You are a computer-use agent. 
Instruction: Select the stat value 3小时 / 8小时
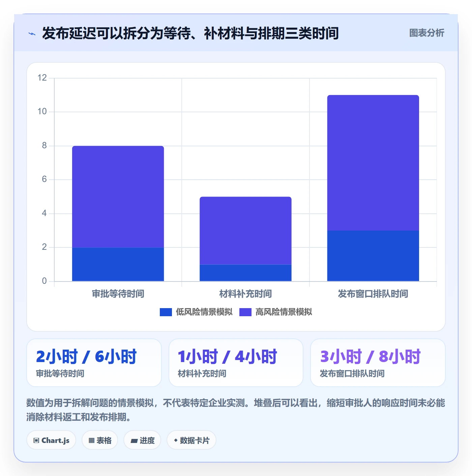[x=370, y=357]
